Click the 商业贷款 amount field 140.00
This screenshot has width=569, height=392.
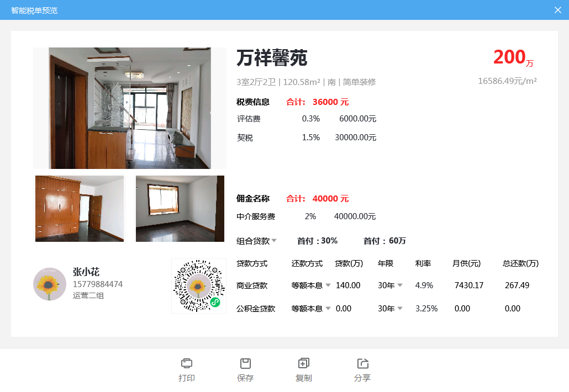pyautogui.click(x=347, y=285)
